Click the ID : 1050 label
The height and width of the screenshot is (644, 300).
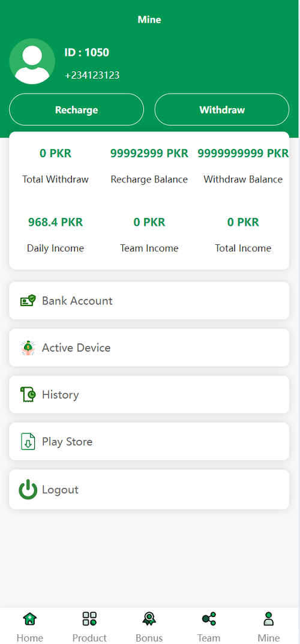pyautogui.click(x=86, y=53)
